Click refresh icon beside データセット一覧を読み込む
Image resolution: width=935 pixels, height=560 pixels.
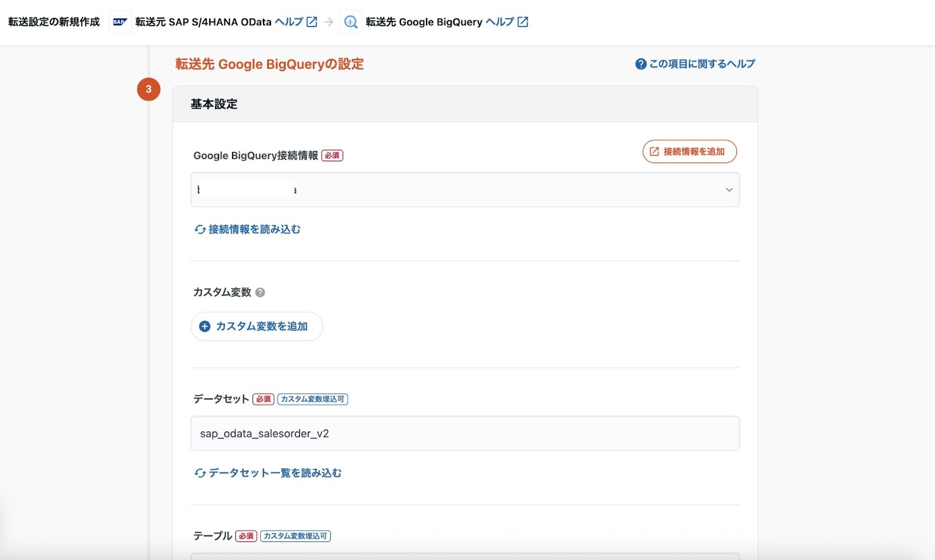pos(200,473)
